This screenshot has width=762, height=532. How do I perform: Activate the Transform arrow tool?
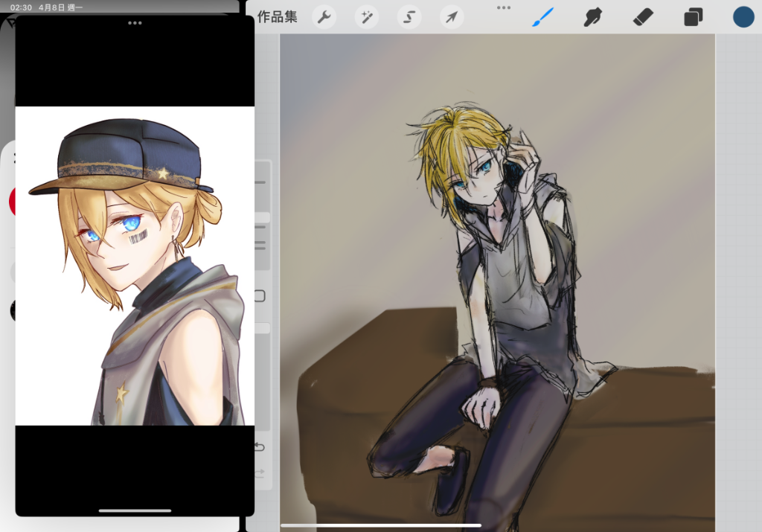(452, 18)
